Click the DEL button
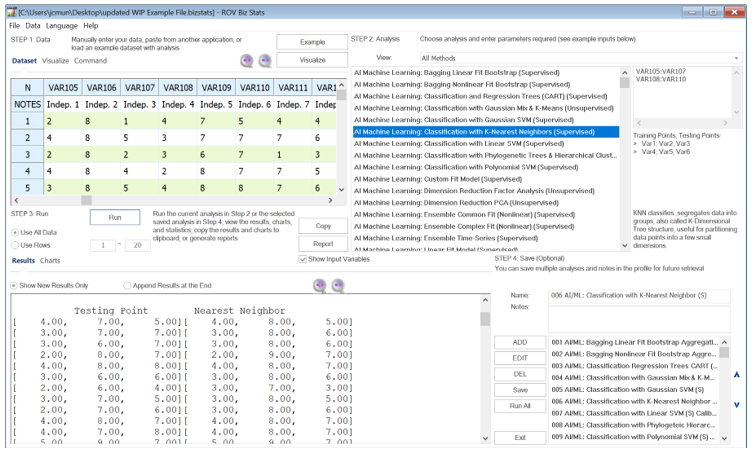Screen dimensions: 754x456 (x=520, y=374)
